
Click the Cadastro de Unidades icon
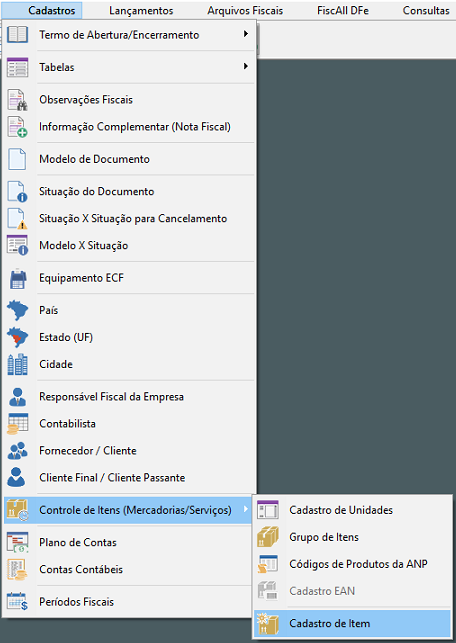tap(268, 510)
